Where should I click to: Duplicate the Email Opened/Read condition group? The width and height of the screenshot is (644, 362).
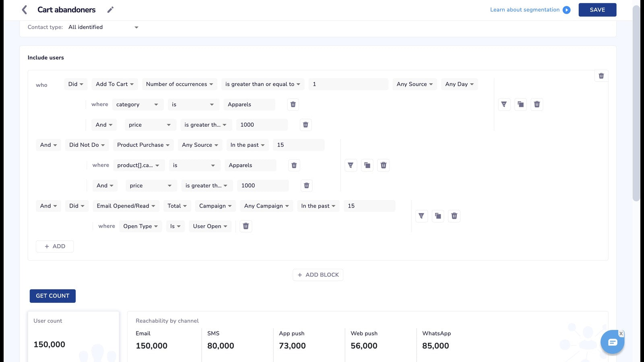438,216
